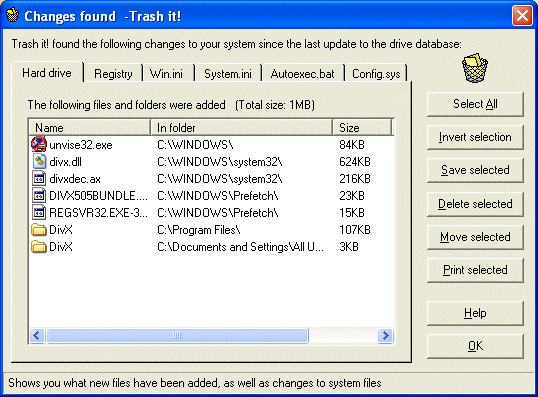Viewport: 538px width, 397px height.
Task: Click the 23KB size value
Action: click(x=352, y=196)
